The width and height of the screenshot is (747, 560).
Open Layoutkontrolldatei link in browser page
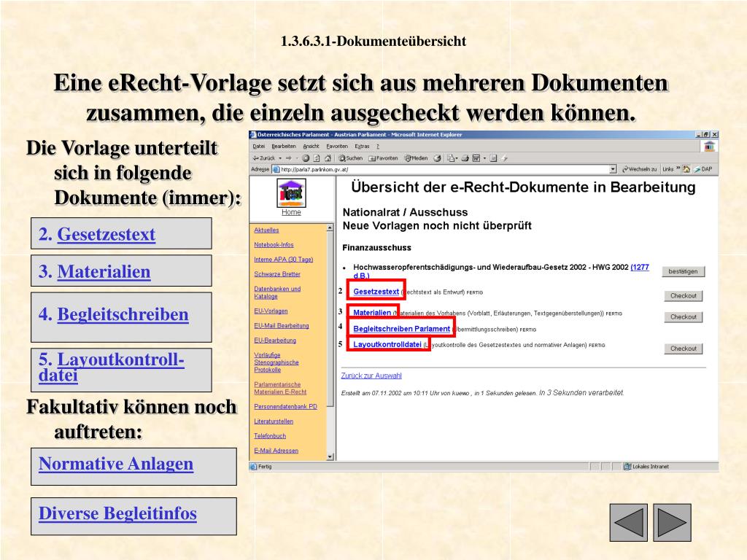click(x=387, y=344)
